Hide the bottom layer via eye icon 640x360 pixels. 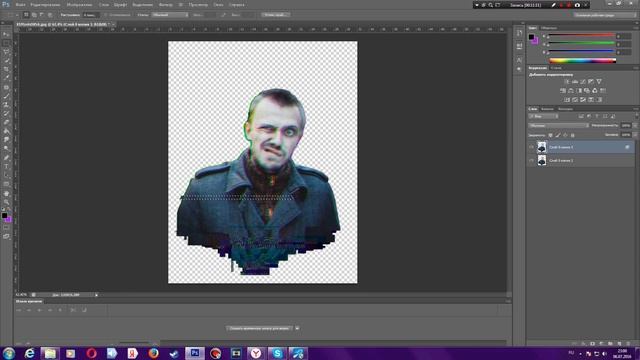531,160
